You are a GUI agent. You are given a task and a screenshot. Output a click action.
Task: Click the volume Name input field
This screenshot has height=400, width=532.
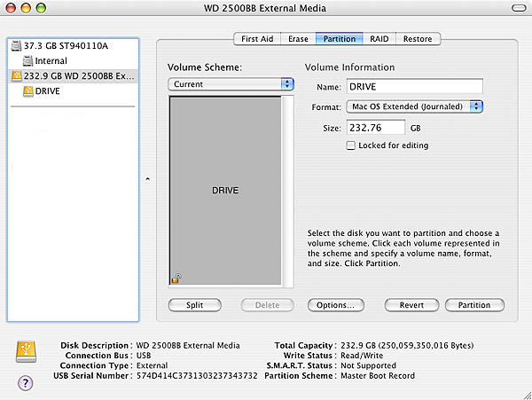click(x=414, y=87)
